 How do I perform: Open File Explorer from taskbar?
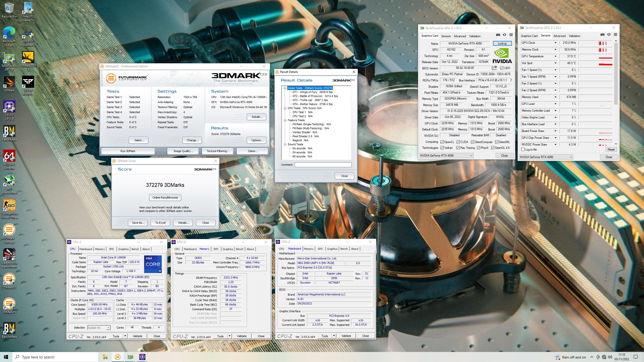coord(105,357)
